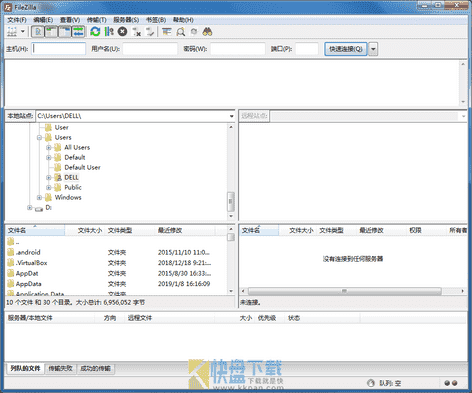
Task: Click the Public folder icon in tree
Action: click(x=58, y=187)
